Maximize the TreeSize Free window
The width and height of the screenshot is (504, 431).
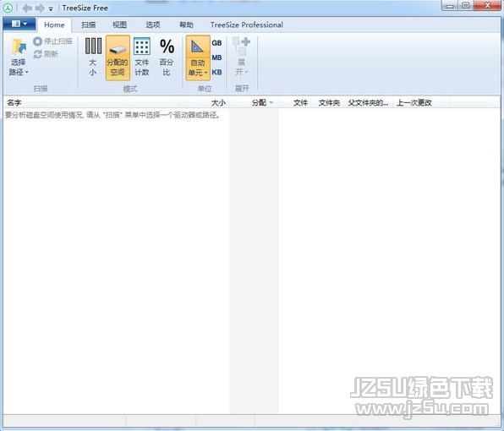465,5
